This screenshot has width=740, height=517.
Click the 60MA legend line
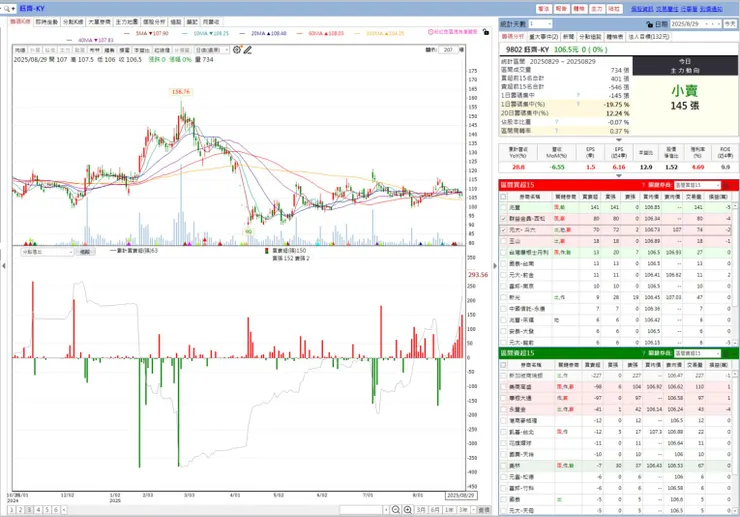[x=320, y=34]
